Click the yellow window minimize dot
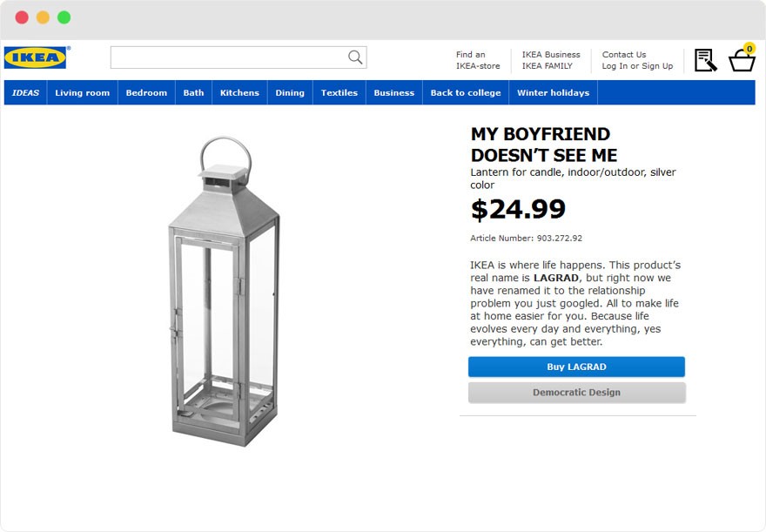This screenshot has width=766, height=532. [43, 17]
